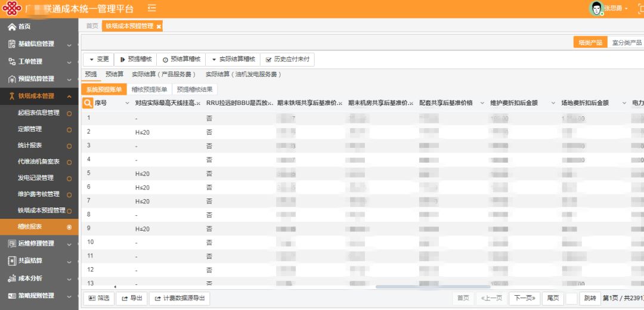Image resolution: width=644 pixels, height=310 pixels.
Task: Toggle the sidebar collapse hamburger icon
Action: click(151, 8)
